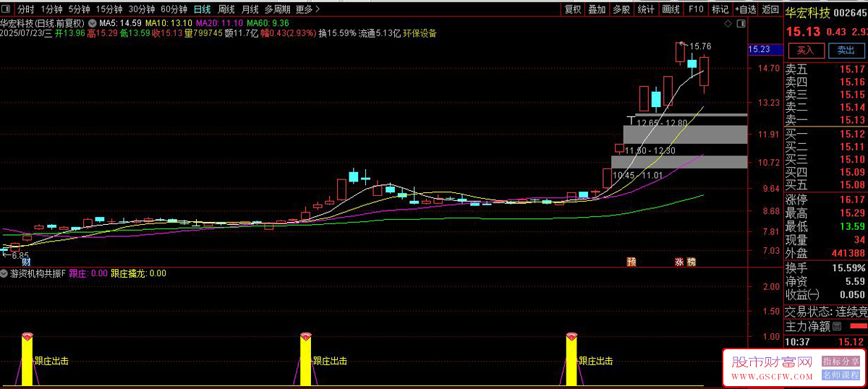The height and width of the screenshot is (389, 868).
Task: Click the 交易状态 trading status row
Action: pos(826,312)
